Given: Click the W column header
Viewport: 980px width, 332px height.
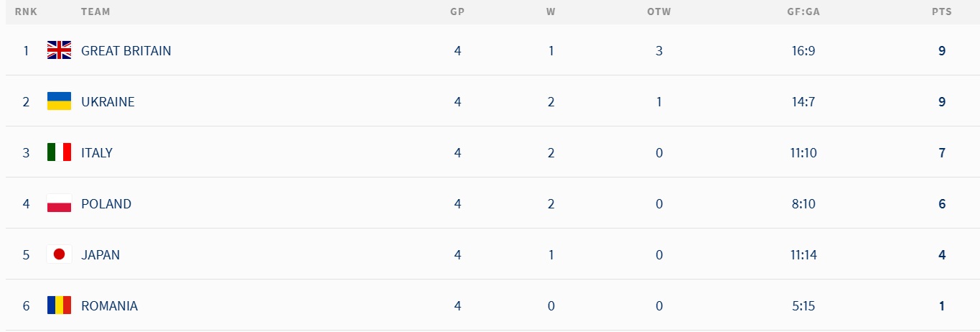Looking at the screenshot, I should click(551, 12).
